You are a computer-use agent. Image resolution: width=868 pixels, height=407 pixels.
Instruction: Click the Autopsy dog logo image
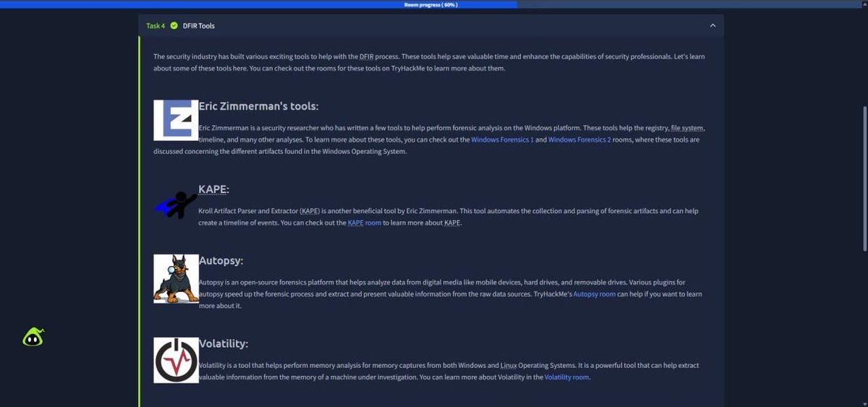pos(176,279)
